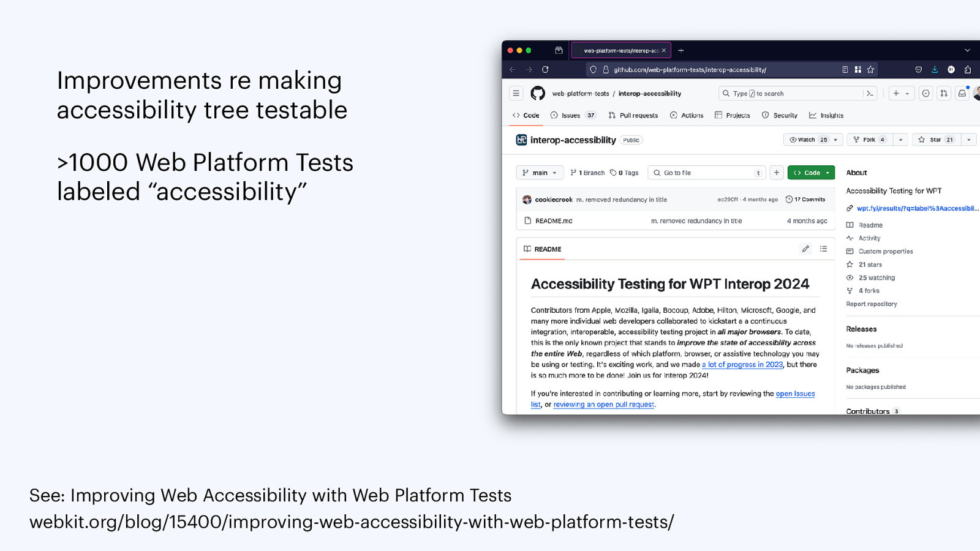Open the GitHub notifications inbox icon

point(962,94)
